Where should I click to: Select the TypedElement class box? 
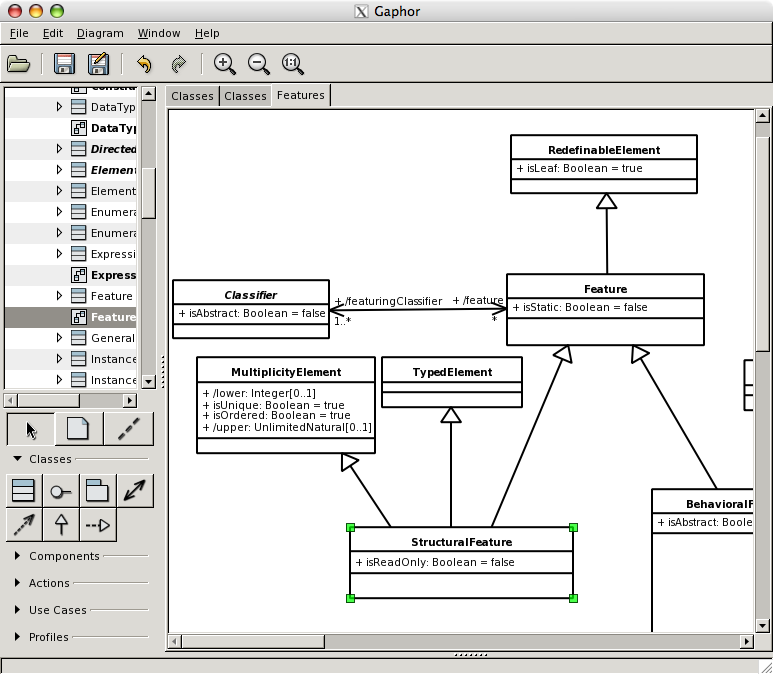click(x=452, y=382)
